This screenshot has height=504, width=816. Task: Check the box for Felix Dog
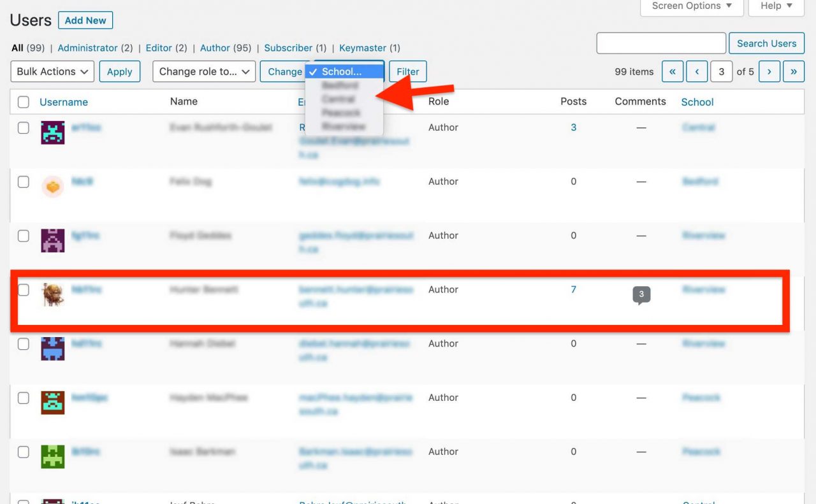pos(24,182)
